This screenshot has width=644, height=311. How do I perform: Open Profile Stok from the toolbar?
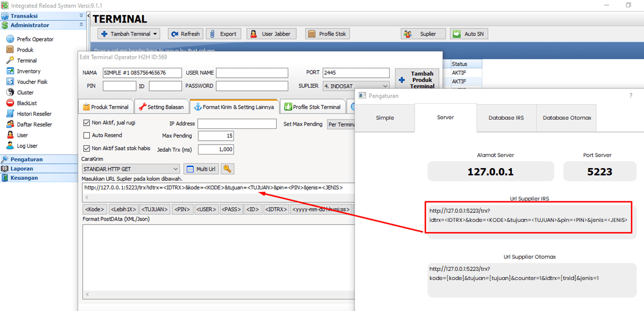(328, 34)
